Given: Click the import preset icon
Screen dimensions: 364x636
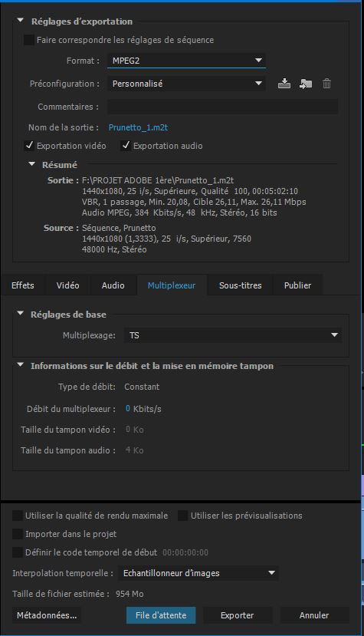Looking at the screenshot, I should [306, 84].
